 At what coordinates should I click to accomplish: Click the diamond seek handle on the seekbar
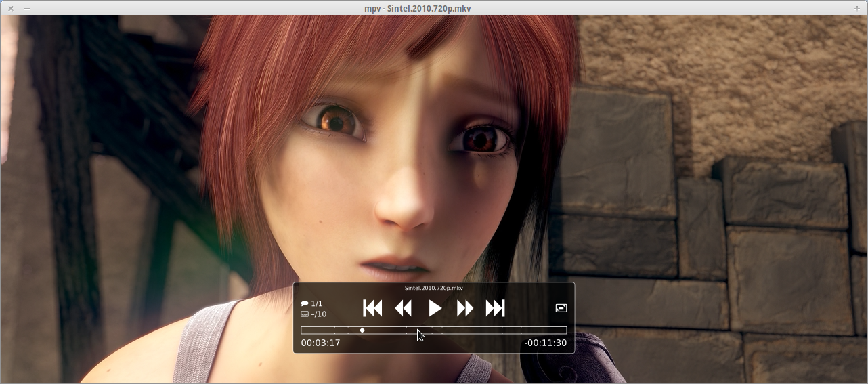pos(362,330)
